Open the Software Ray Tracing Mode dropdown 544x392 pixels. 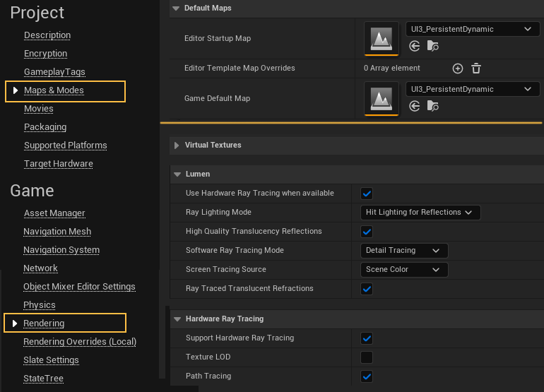(403, 251)
